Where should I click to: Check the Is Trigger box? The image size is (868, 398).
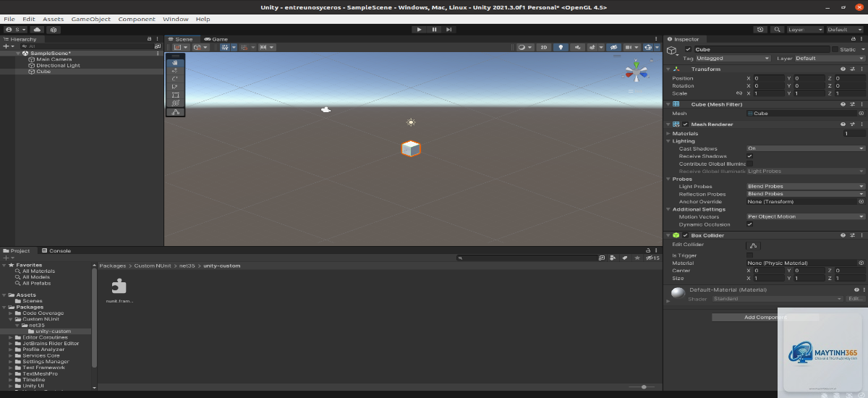pos(749,255)
